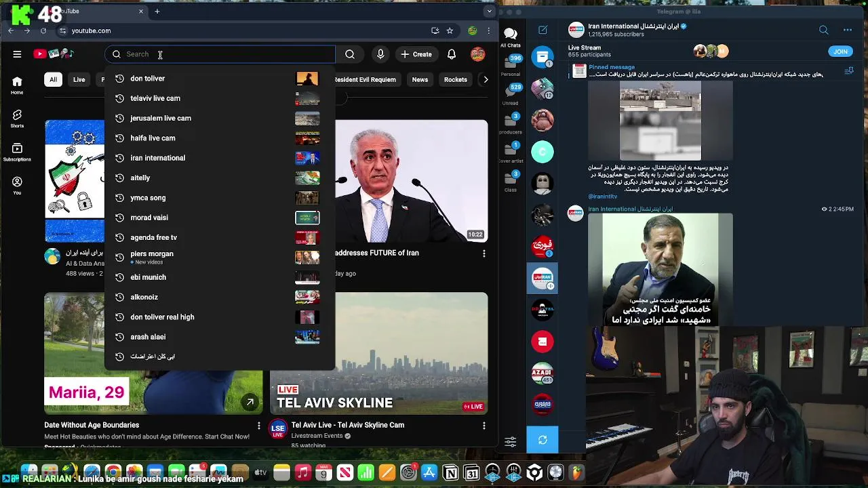The image size is (868, 488).
Task: Open Chrome's three-dot menu
Action: (488, 30)
